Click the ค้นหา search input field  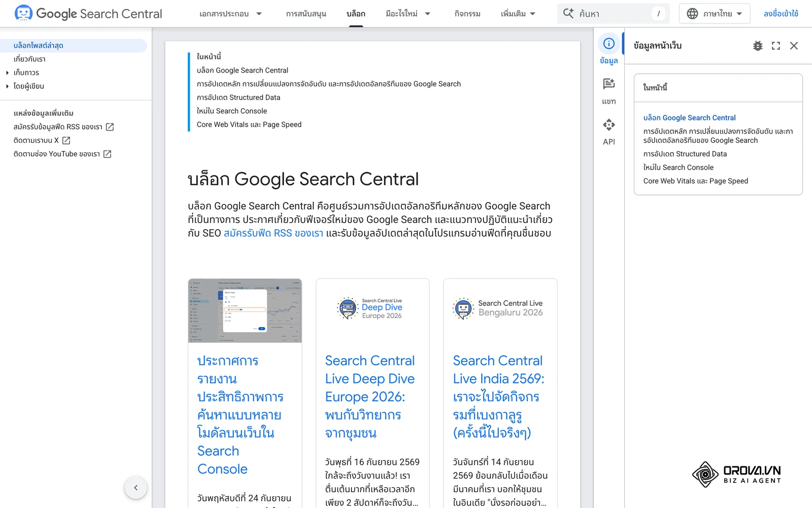click(x=613, y=14)
